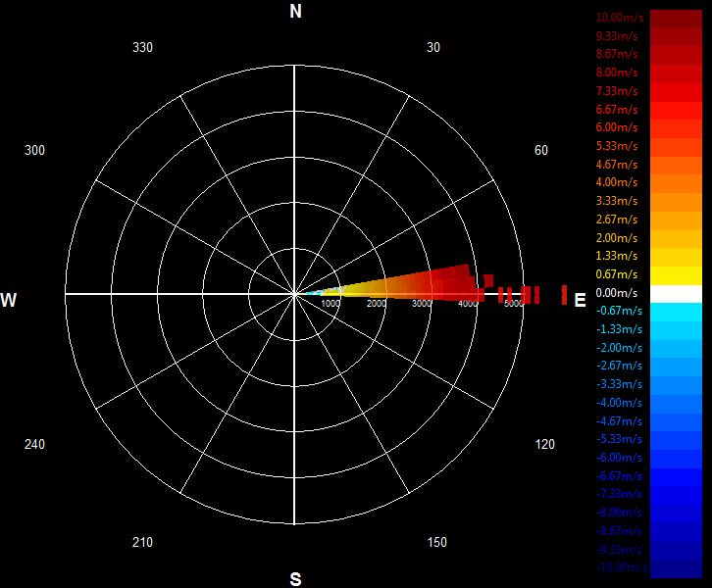Viewport: 712px width, 588px height.
Task: Click the E compass label
Action: (580, 300)
